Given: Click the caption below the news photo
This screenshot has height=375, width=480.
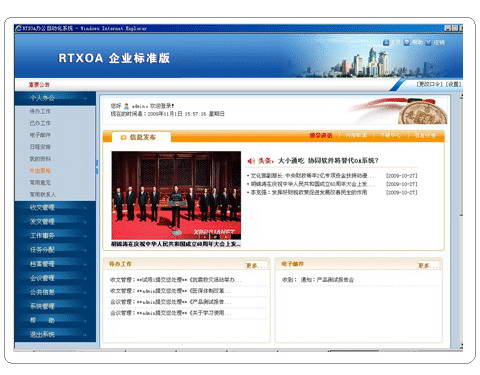Looking at the screenshot, I should tap(176, 244).
